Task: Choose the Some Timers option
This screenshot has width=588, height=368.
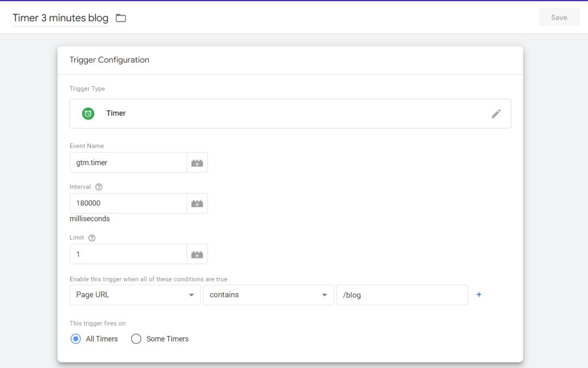Action: (136, 339)
